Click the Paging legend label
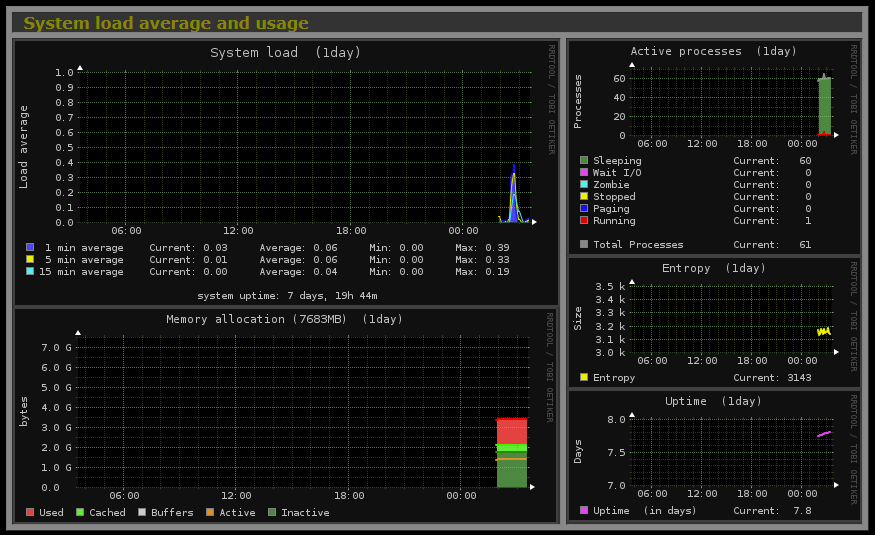The width and height of the screenshot is (875, 535). tap(611, 209)
